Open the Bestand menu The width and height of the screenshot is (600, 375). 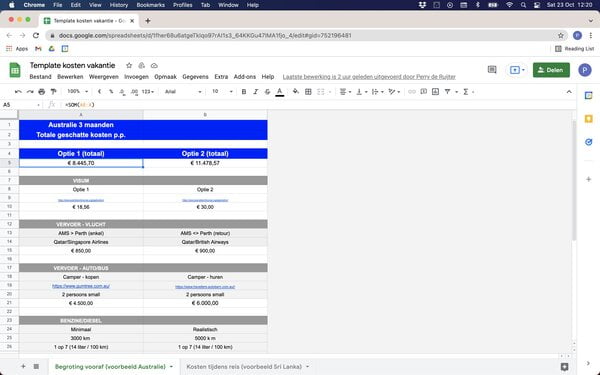click(x=40, y=77)
